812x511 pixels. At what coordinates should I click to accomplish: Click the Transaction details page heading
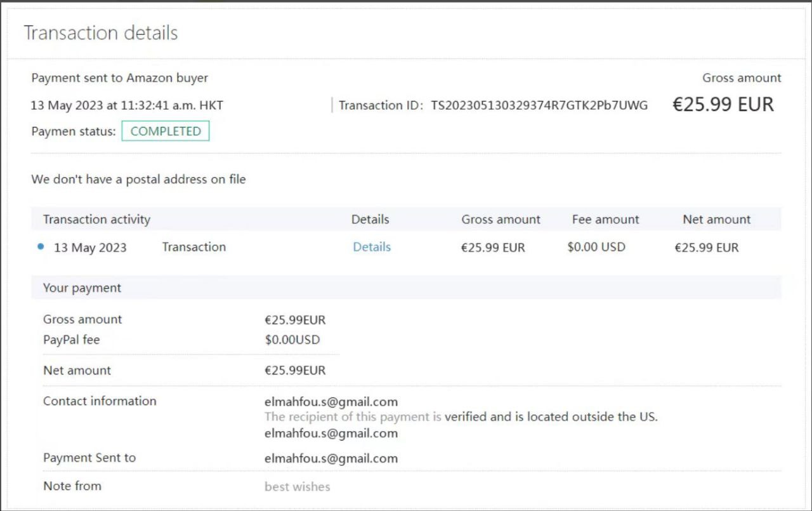[101, 33]
